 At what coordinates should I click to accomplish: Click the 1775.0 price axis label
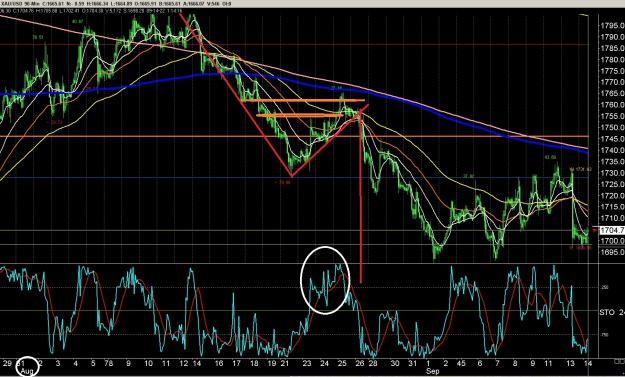(x=613, y=71)
